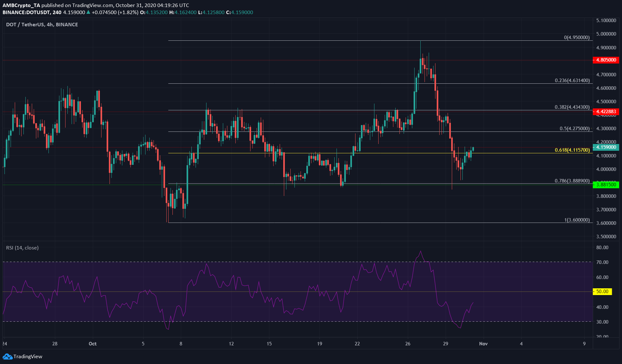The width and height of the screenshot is (622, 364).
Task: Click the DOT / TetherUS, 4h, BINANCE title
Action: tap(42, 25)
